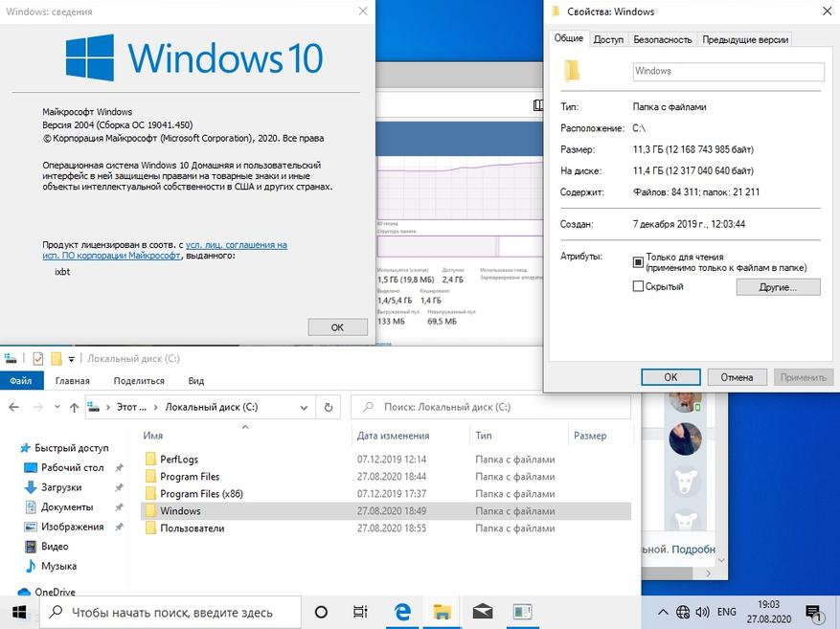Select the Program Files folder row

coord(386,476)
